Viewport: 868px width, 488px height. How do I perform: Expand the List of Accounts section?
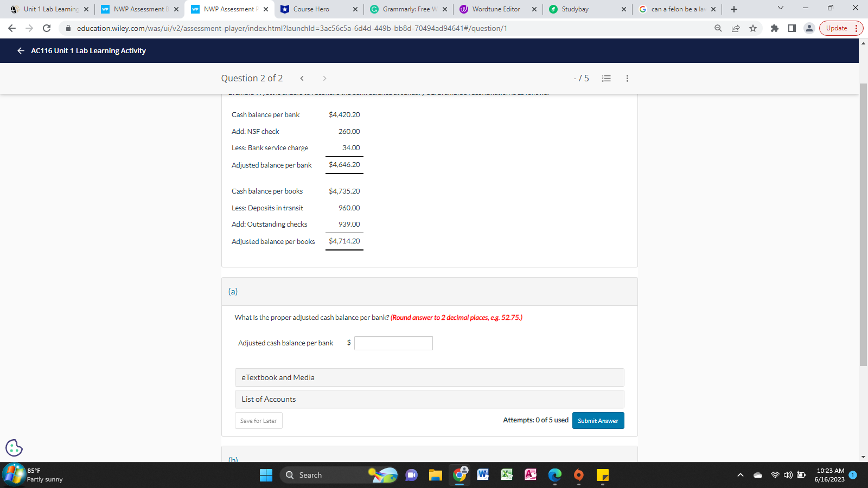[430, 399]
